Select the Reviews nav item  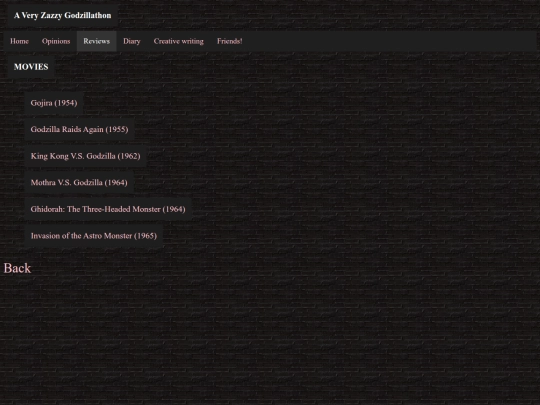(96, 41)
